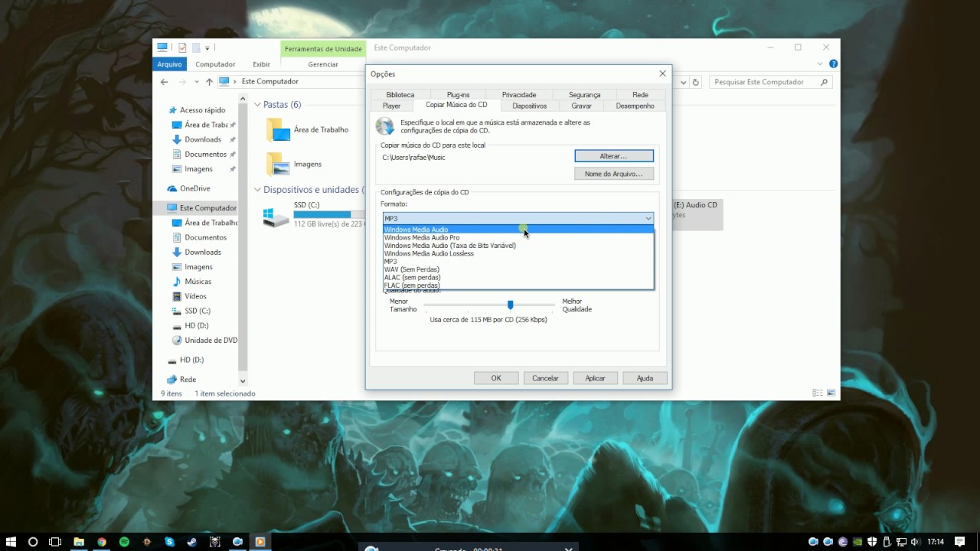Screen dimensions: 980x551
Task: Click Cancelar in the Opções dialog
Action: 545,378
